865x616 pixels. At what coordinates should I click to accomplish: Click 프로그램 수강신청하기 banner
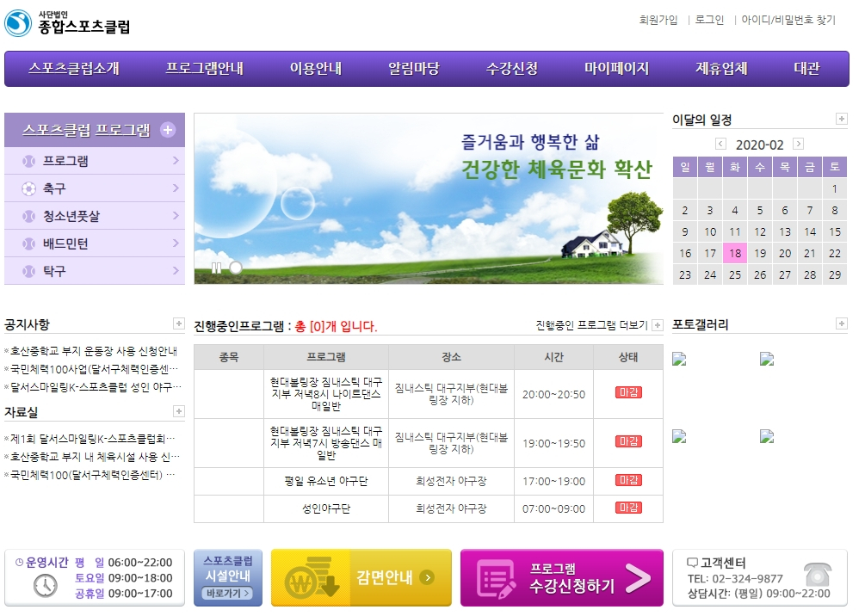pyautogui.click(x=561, y=578)
